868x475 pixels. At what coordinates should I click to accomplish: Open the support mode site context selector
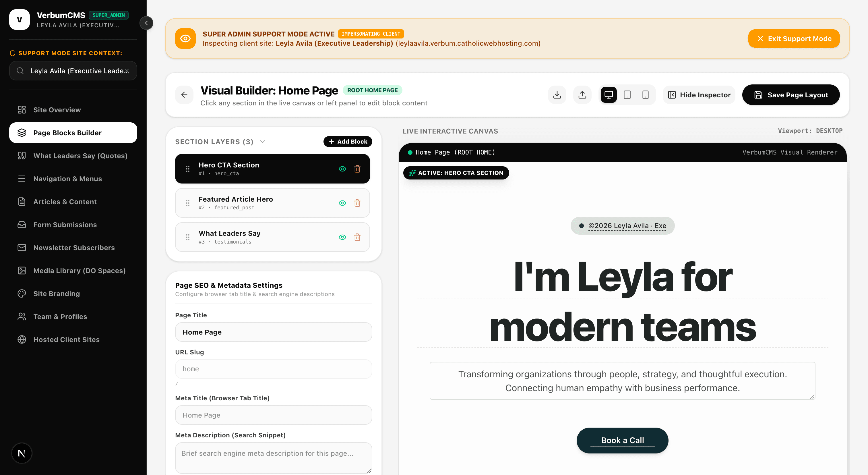click(73, 71)
